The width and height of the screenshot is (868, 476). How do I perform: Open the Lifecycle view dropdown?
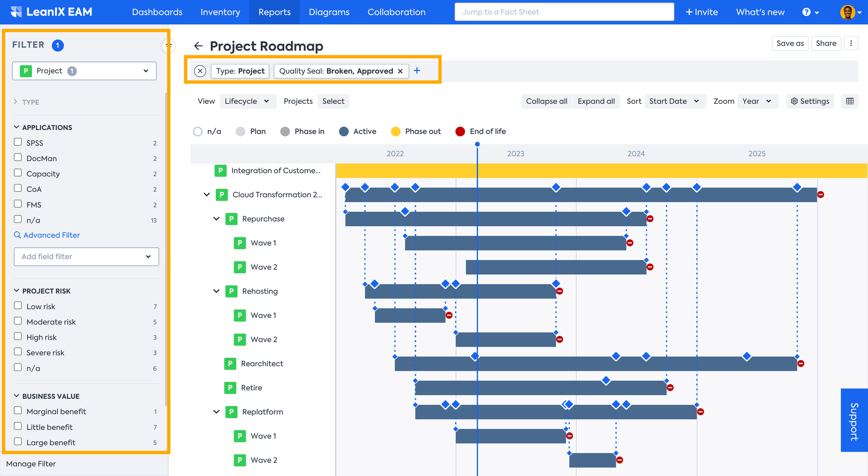point(247,101)
